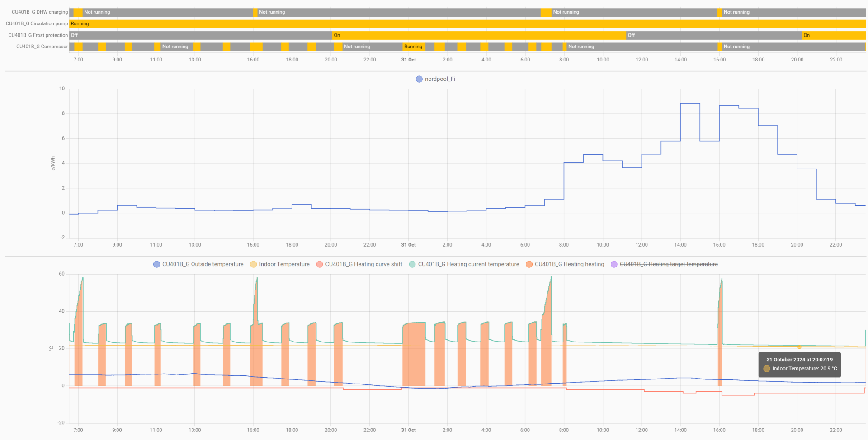Click the nordpool_Fi legend color dot
This screenshot has height=440, width=868.
pos(419,79)
